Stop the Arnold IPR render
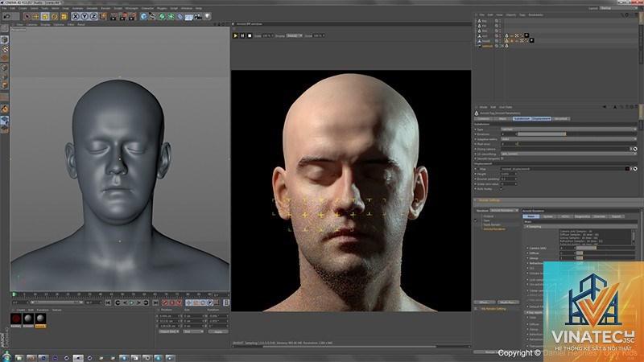 pyautogui.click(x=250, y=35)
